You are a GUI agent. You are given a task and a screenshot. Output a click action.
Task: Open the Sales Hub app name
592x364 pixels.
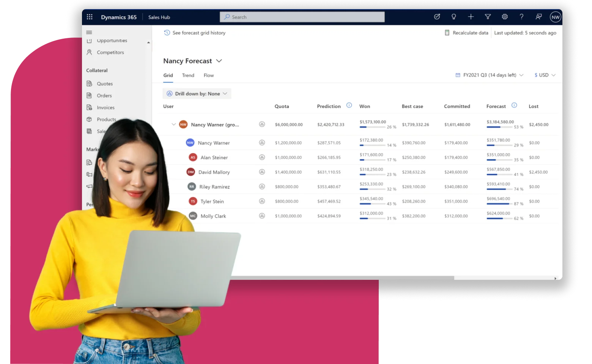159,17
